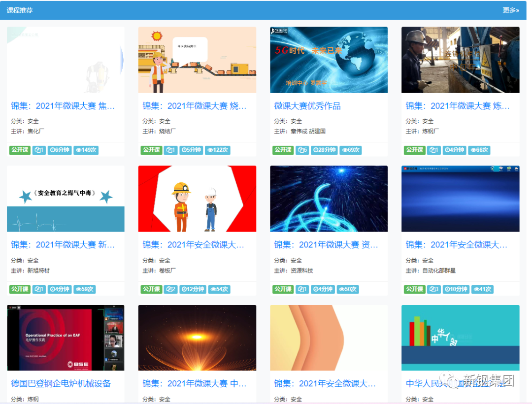Click the 课程推荐 section header tab
Viewport: 532px width, 404px height.
20,10
